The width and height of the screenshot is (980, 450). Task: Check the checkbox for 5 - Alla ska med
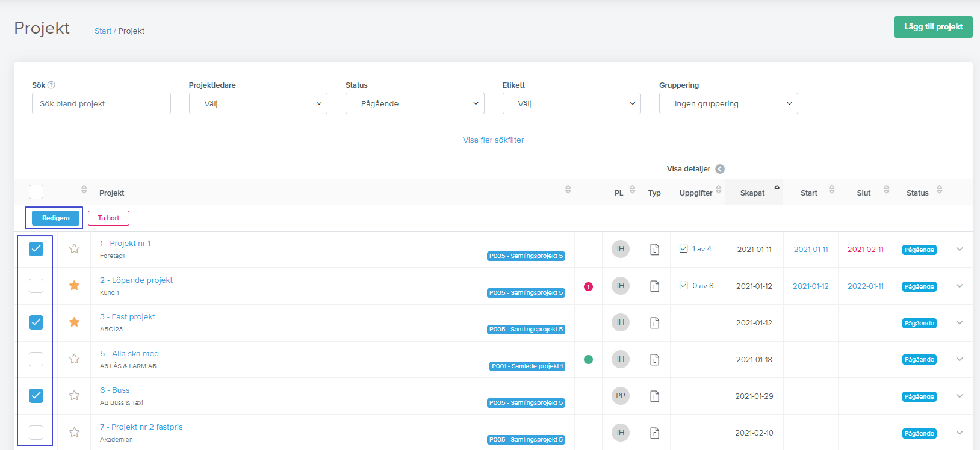[36, 359]
